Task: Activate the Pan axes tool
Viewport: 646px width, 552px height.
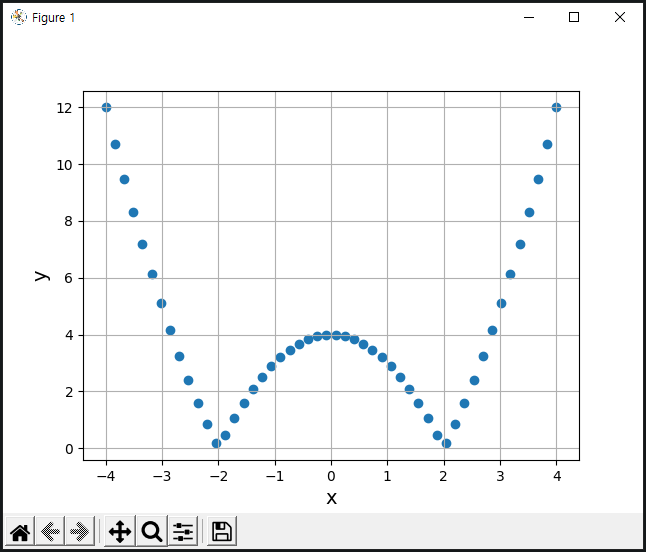Action: (x=120, y=531)
